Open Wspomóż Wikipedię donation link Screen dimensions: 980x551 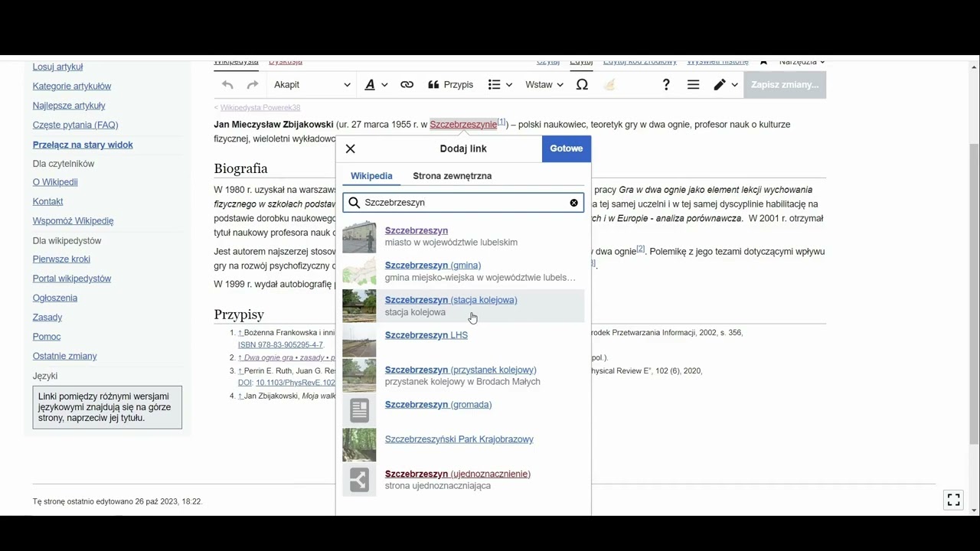[x=73, y=221]
